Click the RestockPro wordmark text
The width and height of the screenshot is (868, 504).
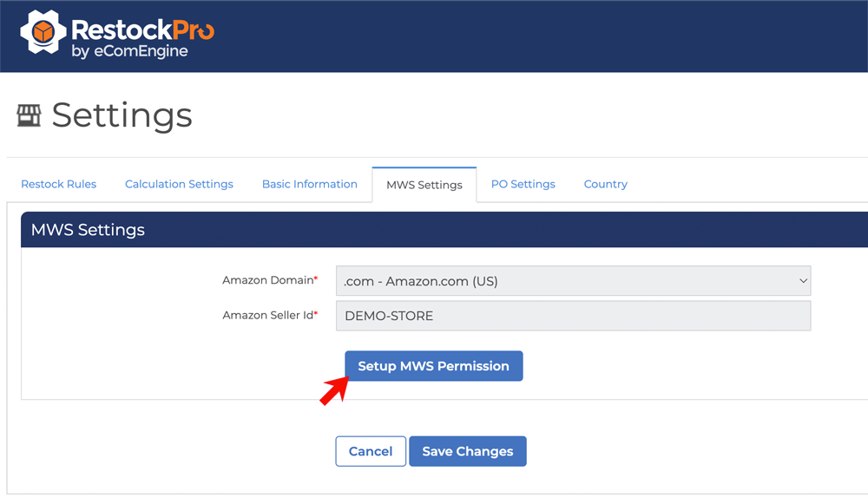(x=142, y=29)
